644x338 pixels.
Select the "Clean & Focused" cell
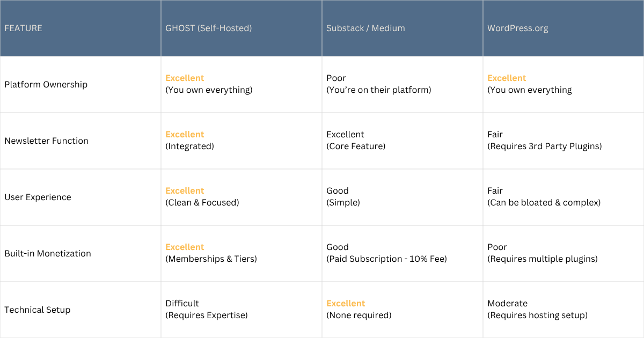pyautogui.click(x=241, y=197)
